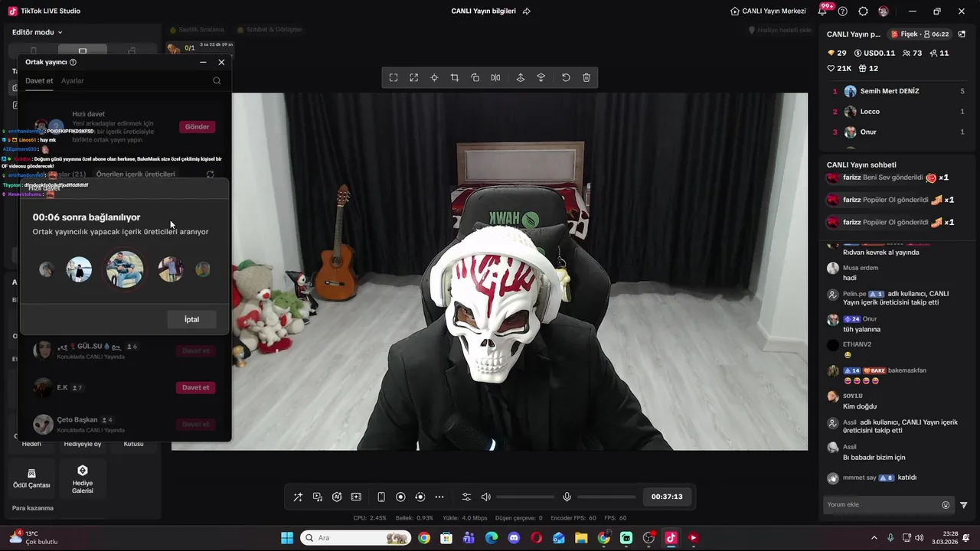Viewport: 980px width, 551px height.
Task: Click the Çeto Başkan list row
Action: (125, 424)
